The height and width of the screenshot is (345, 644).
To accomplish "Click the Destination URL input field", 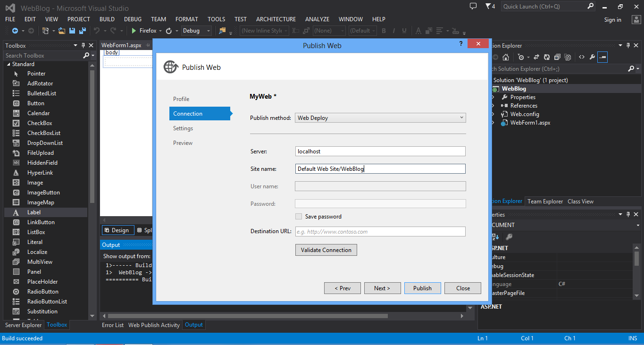I will point(380,232).
